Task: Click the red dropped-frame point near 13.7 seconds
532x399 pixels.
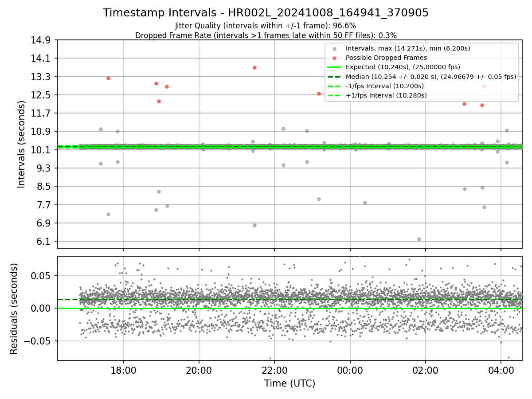Action: 254,67
